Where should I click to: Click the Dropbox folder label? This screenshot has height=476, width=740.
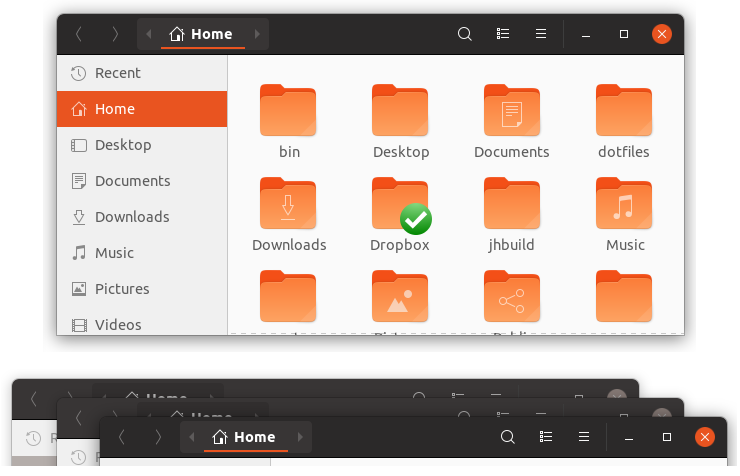tap(400, 245)
